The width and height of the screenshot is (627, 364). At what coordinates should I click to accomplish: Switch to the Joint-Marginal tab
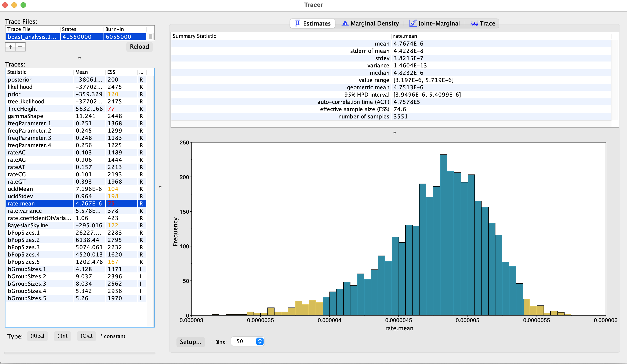pos(439,23)
